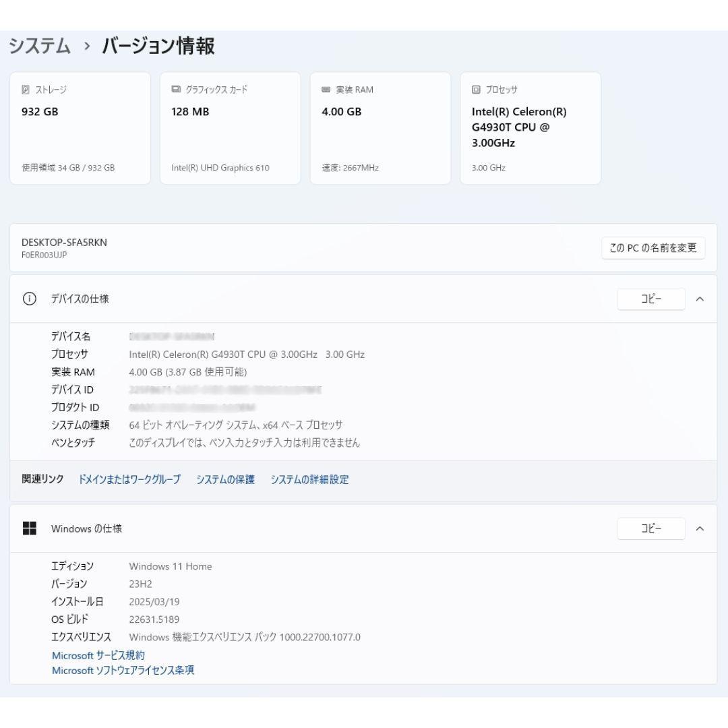Viewport: 728px width, 728px height.
Task: Click the Intel UHD Graphics 610 card
Action: [x=231, y=128]
